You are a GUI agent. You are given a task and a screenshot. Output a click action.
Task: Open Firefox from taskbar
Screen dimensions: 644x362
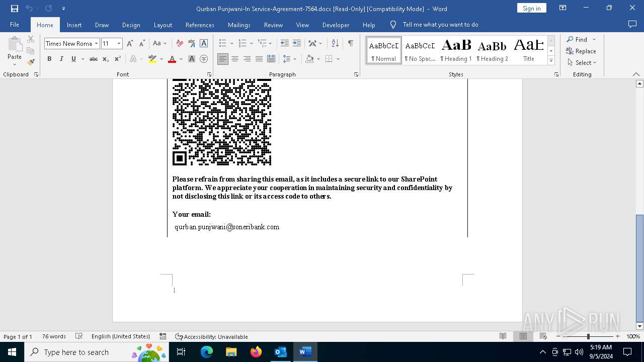click(256, 352)
